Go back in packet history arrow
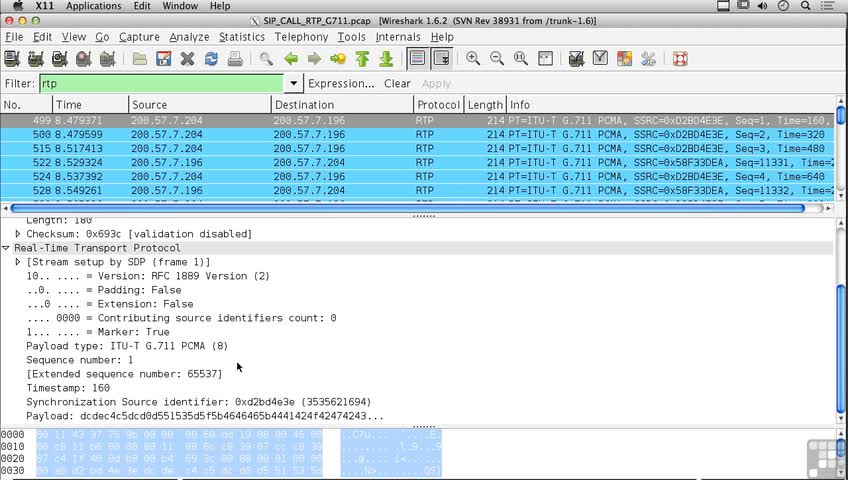 coord(291,58)
